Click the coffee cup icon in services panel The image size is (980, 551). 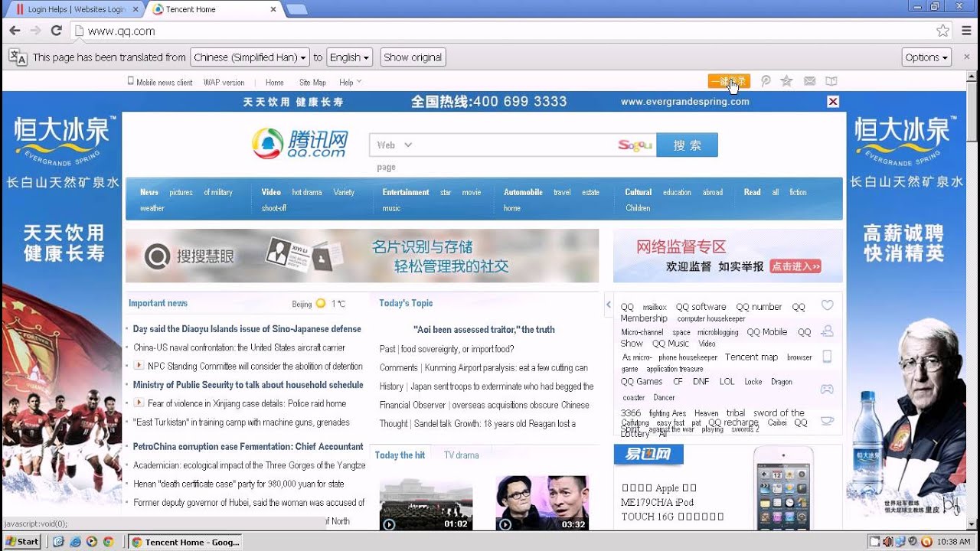pos(827,420)
